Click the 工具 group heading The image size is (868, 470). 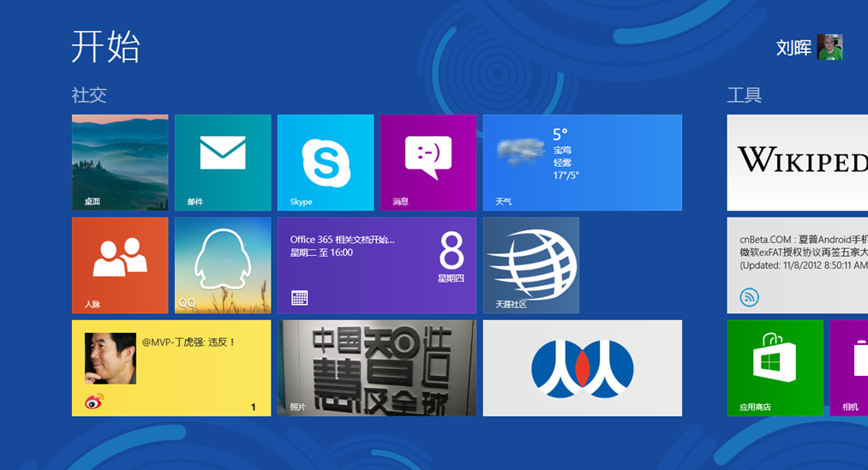pos(744,95)
